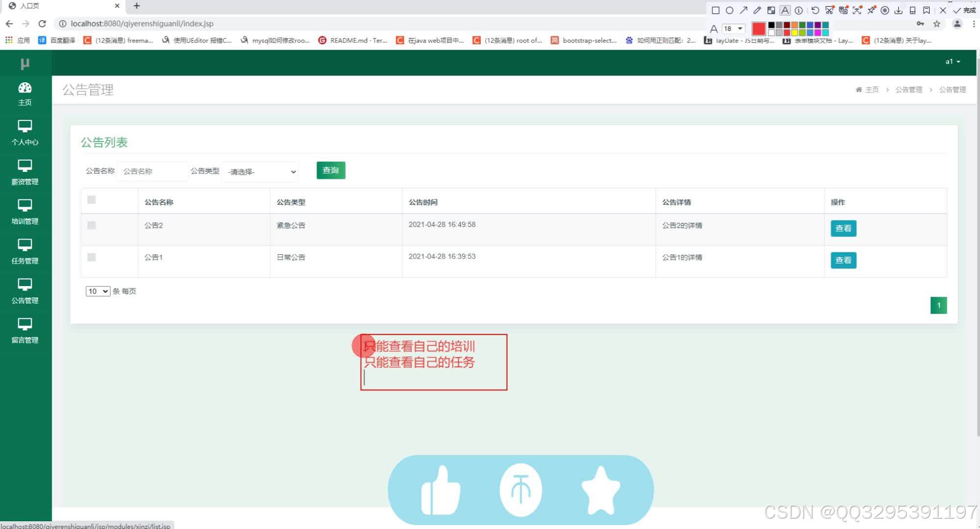Go to page 1 in pagination
This screenshot has width=980, height=529.
point(938,305)
